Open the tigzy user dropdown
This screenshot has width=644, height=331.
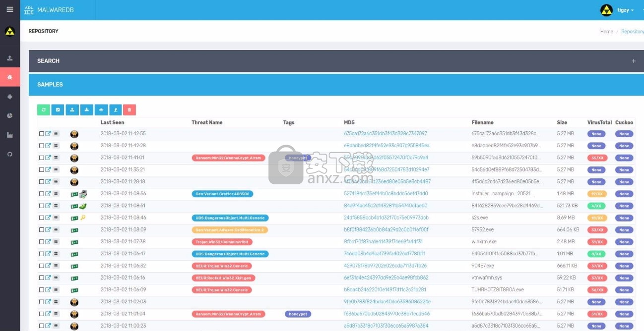coord(625,10)
